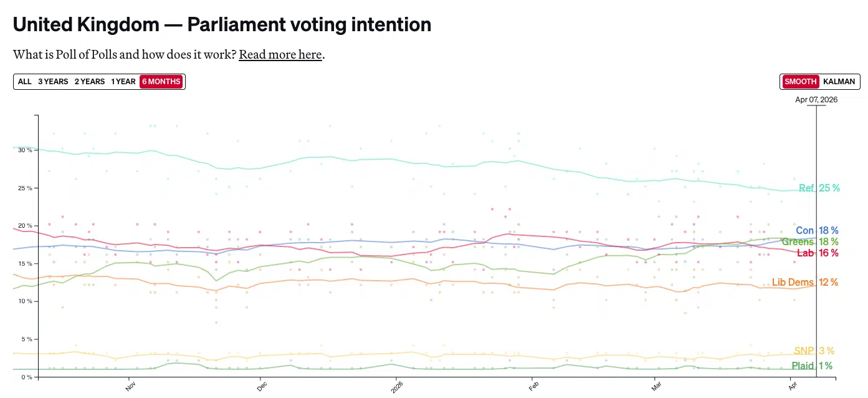Select the chart title text
The image size is (868, 398).
[222, 24]
